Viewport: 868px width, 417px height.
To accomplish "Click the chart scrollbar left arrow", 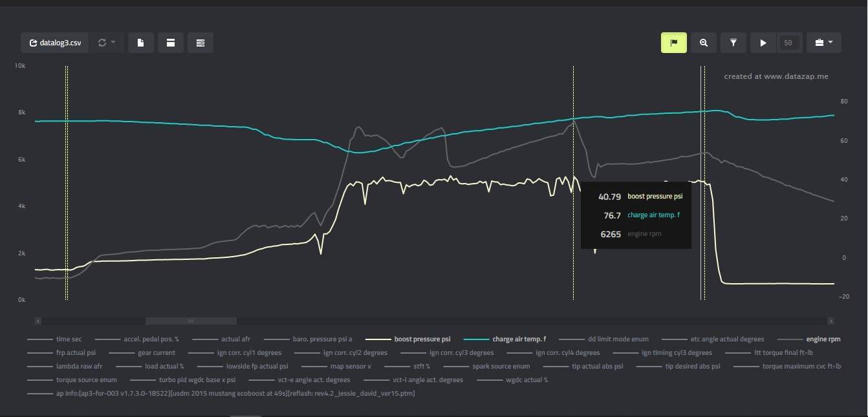I will (x=38, y=321).
